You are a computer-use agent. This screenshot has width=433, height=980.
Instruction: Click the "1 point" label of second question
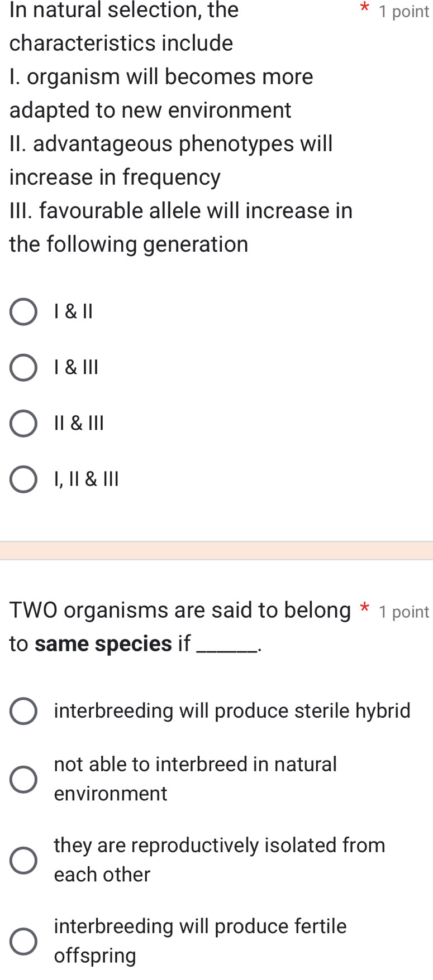[x=403, y=612]
